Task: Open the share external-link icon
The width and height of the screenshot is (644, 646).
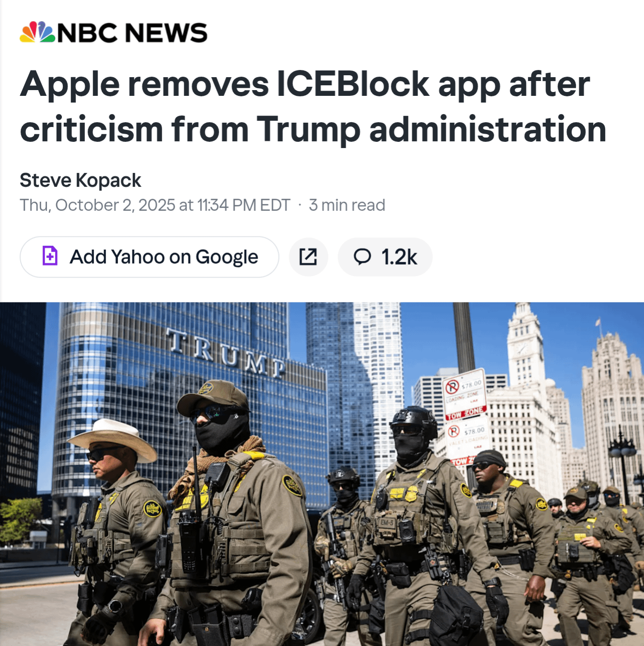Action: (x=308, y=257)
